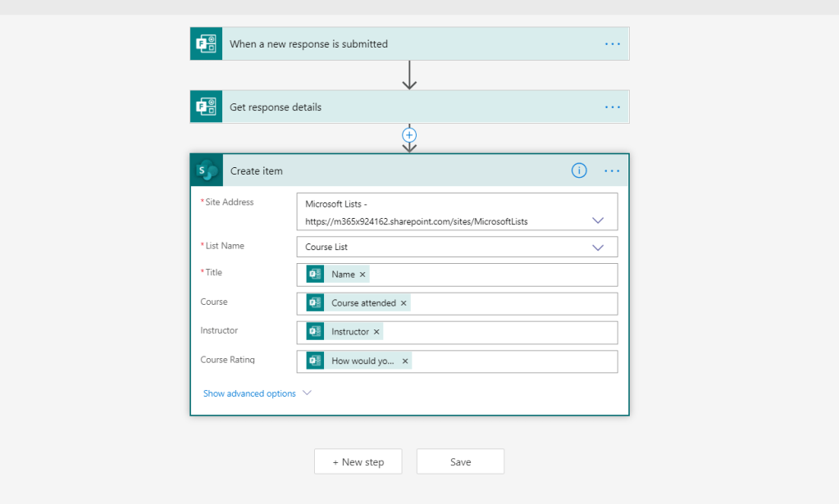Image resolution: width=839 pixels, height=504 pixels.
Task: Open ellipsis menu for new response trigger
Action: tap(612, 44)
